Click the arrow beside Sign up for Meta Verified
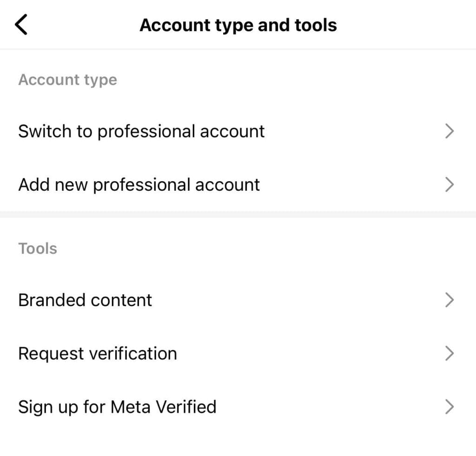The image size is (476, 456). tap(450, 407)
